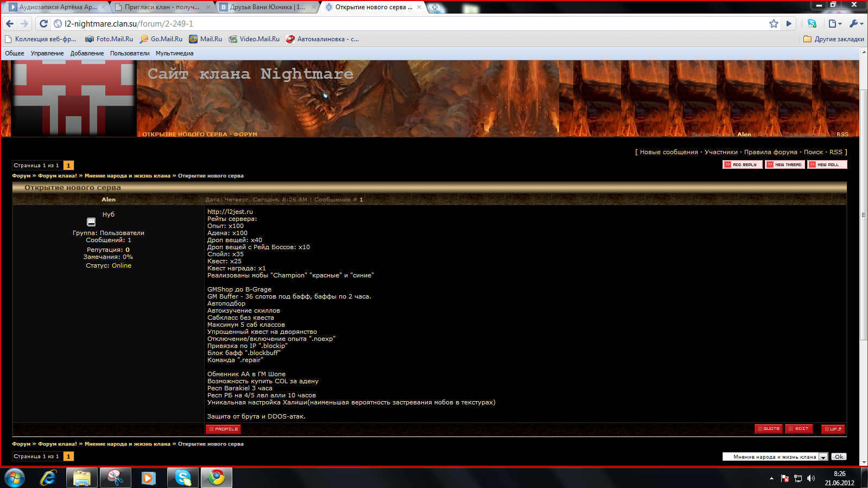Click the Edit button on the post
868x488 pixels.
[x=799, y=429]
